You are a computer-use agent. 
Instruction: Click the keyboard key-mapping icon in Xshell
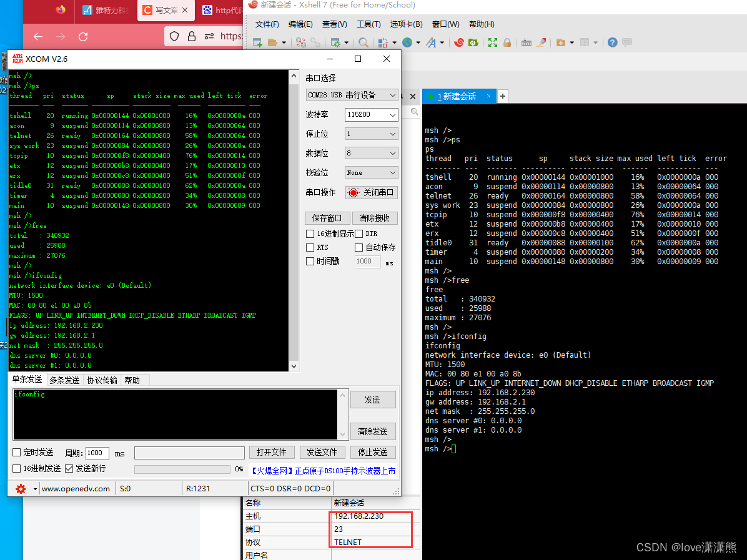pyautogui.click(x=527, y=43)
